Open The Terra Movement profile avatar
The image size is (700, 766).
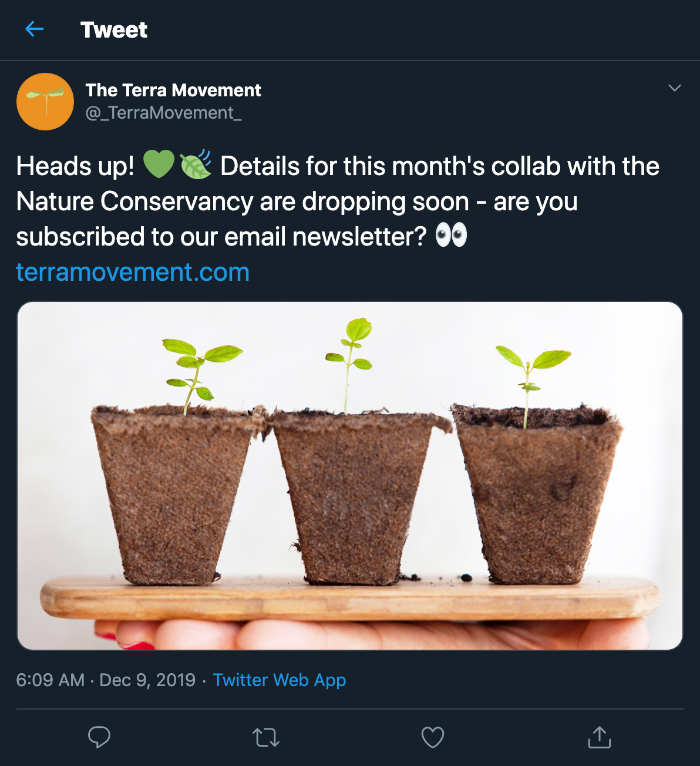[x=45, y=101]
